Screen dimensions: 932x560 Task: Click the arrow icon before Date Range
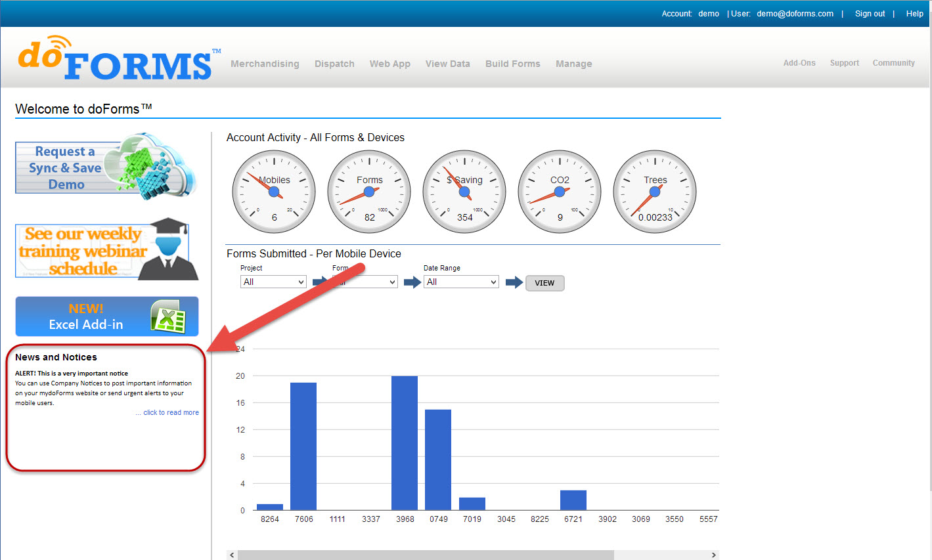tap(412, 282)
